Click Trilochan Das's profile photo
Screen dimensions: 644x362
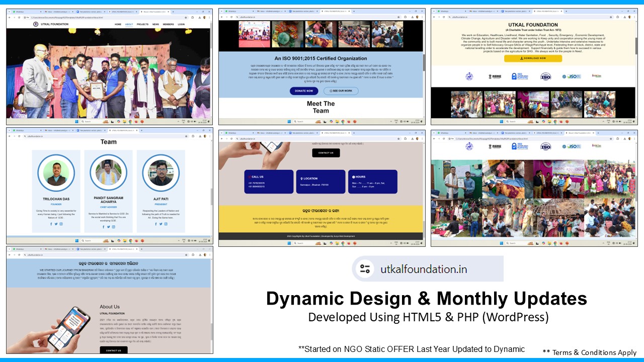56,172
